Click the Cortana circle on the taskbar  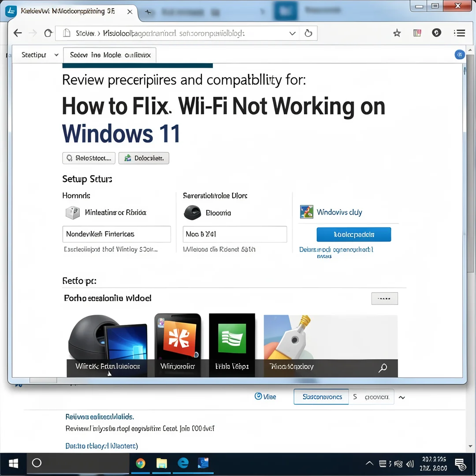click(37, 463)
